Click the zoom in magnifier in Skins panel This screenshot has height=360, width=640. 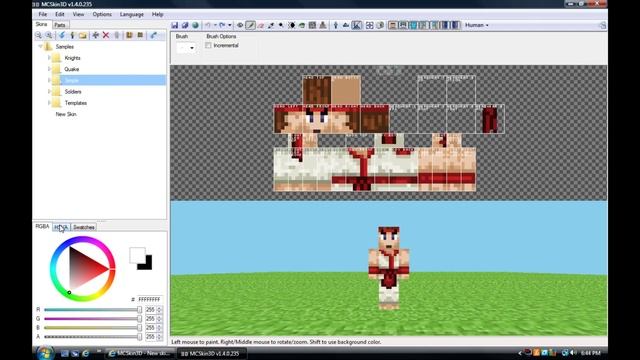click(49, 36)
